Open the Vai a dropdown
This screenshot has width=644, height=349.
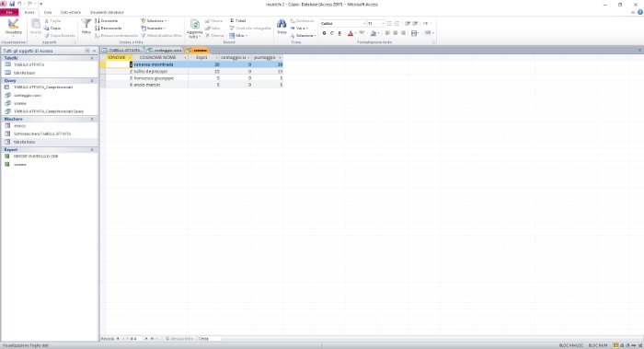pyautogui.click(x=299, y=28)
